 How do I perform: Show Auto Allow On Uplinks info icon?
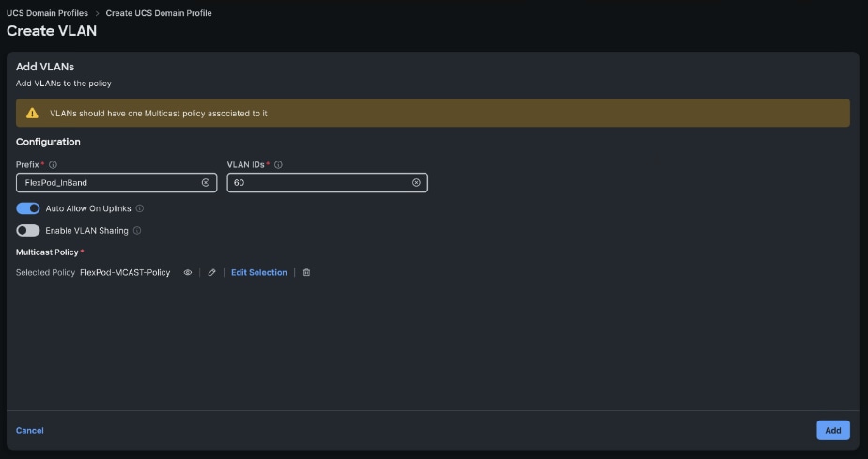pos(139,208)
